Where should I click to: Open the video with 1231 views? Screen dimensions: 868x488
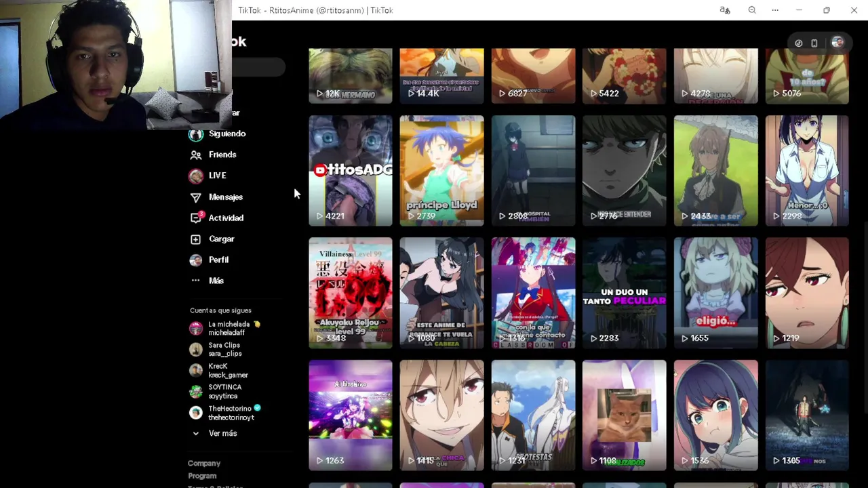click(533, 415)
